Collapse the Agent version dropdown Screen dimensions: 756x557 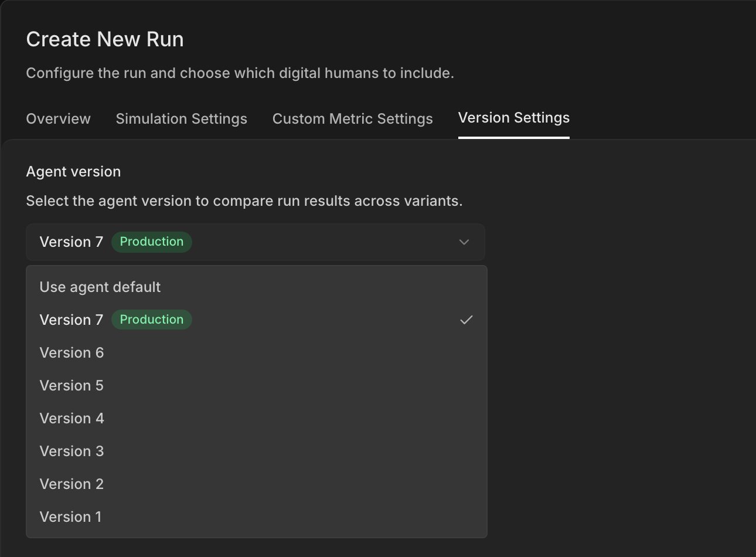[x=256, y=242]
